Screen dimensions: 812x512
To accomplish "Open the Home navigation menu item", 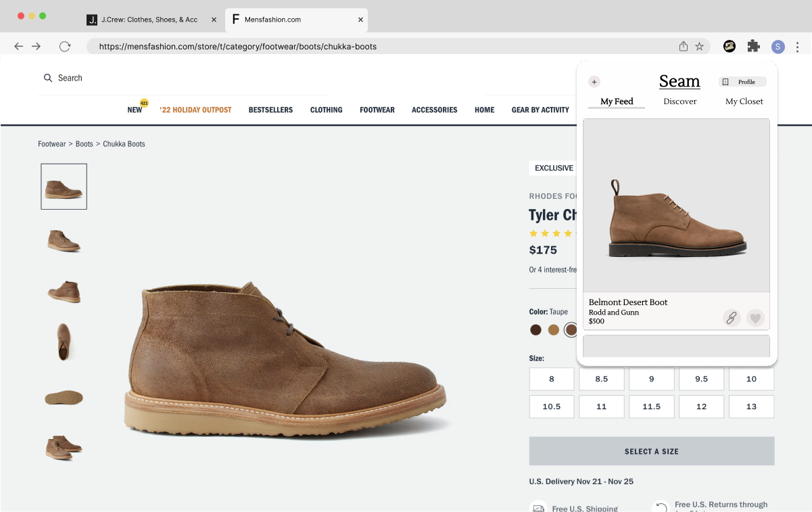I will (485, 110).
